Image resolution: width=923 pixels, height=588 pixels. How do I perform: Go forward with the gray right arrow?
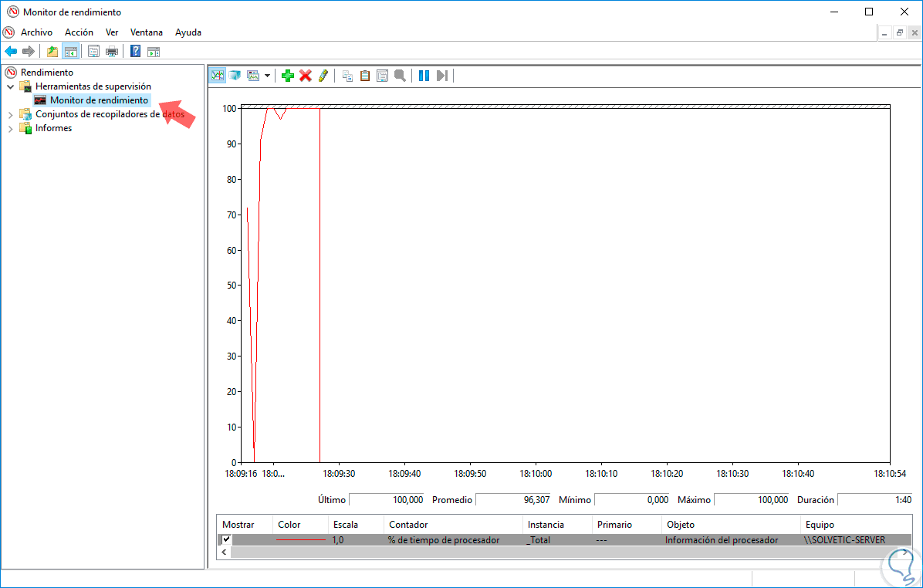[x=29, y=52]
